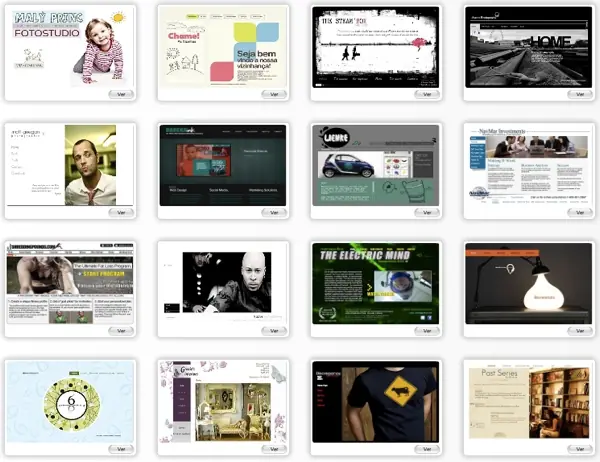Click Ver under the Chame! template
The image size is (600, 462).
(274, 94)
